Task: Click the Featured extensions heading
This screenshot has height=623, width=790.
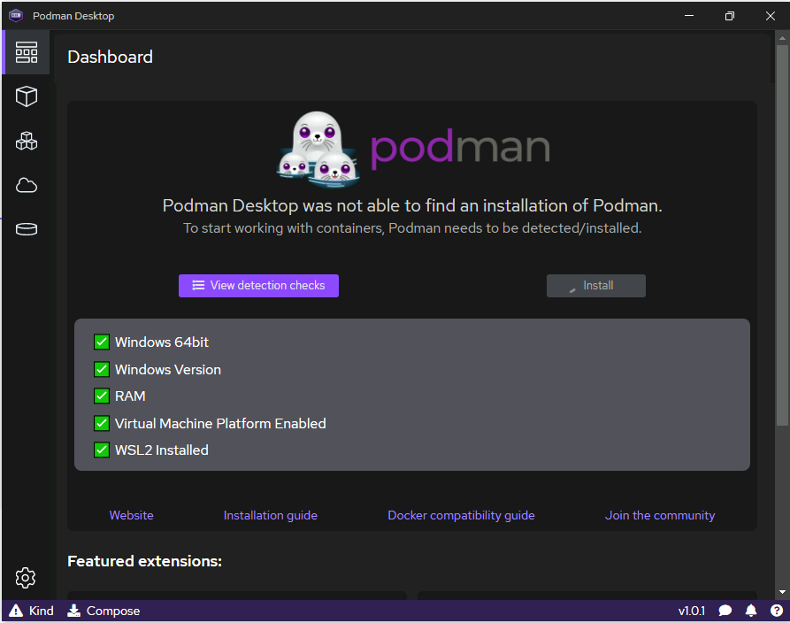Action: 145,561
